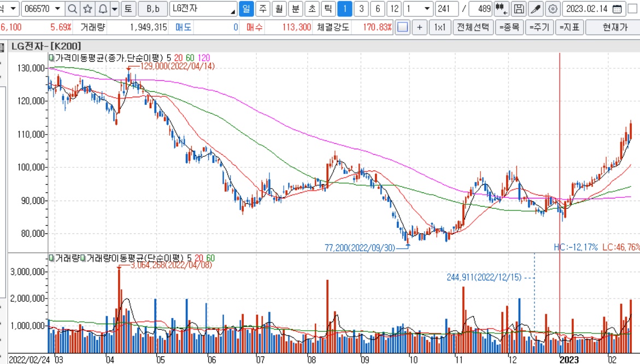Viewport: 640px width, 364px height.
Task: Click the 120 moving average legend number
Action: tap(204, 58)
